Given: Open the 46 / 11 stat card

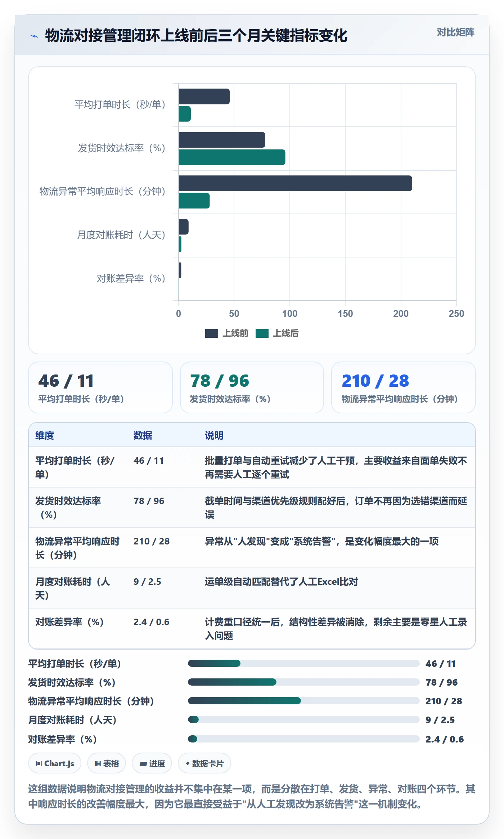Looking at the screenshot, I should (x=100, y=387).
